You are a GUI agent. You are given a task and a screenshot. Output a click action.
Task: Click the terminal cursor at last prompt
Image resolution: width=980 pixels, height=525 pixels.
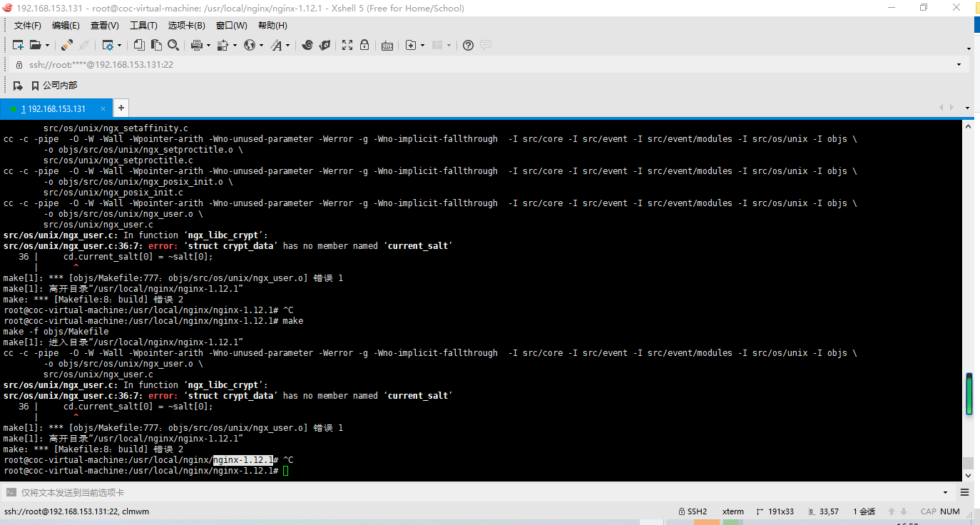[285, 471]
